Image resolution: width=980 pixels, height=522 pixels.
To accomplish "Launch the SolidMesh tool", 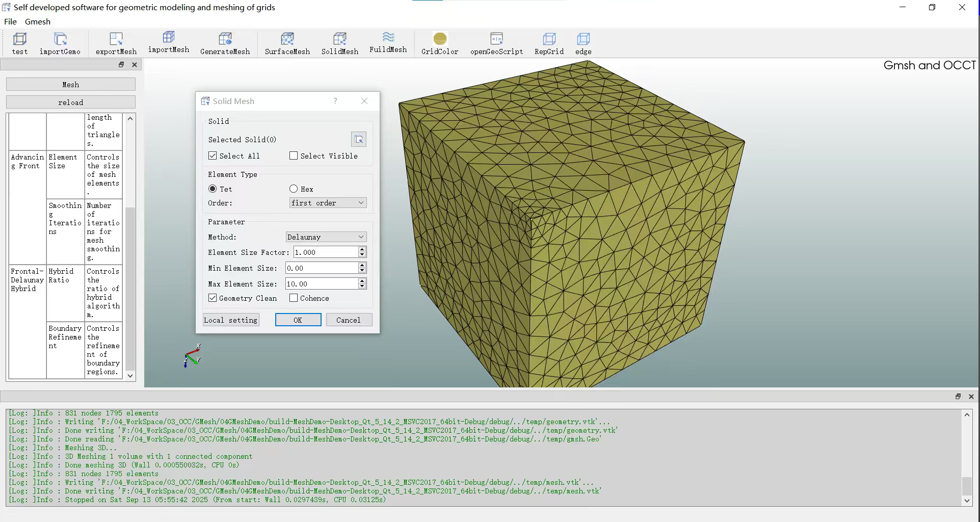I will (x=339, y=39).
